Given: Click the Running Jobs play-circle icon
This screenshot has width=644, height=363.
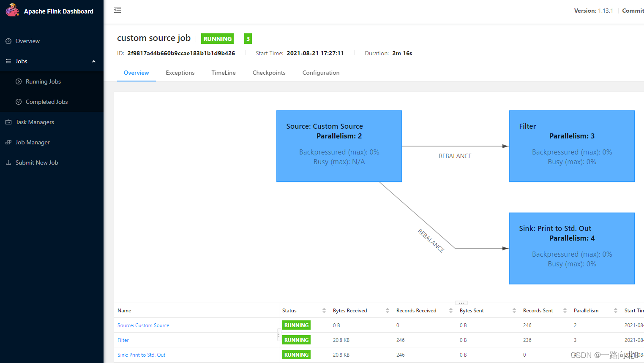Looking at the screenshot, I should (19, 81).
